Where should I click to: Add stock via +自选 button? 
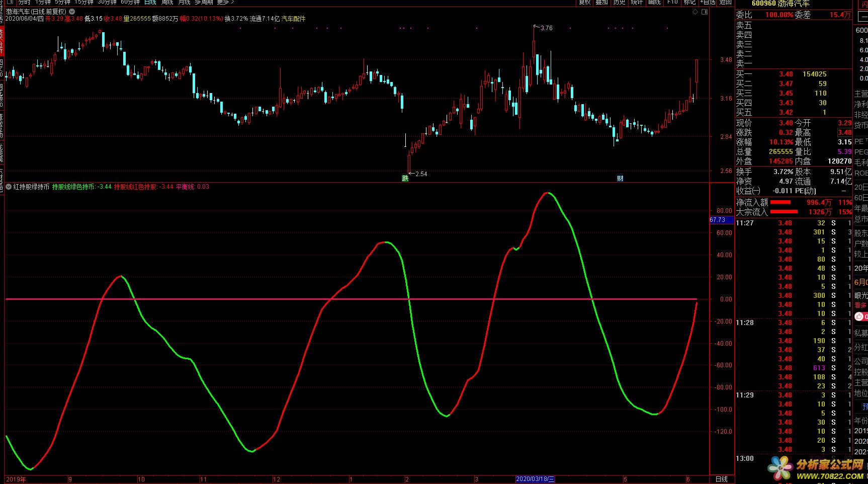click(708, 2)
